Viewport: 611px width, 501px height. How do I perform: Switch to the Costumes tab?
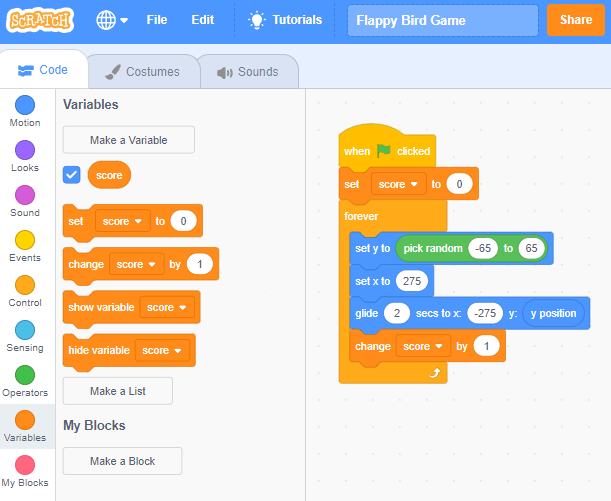[143, 72]
